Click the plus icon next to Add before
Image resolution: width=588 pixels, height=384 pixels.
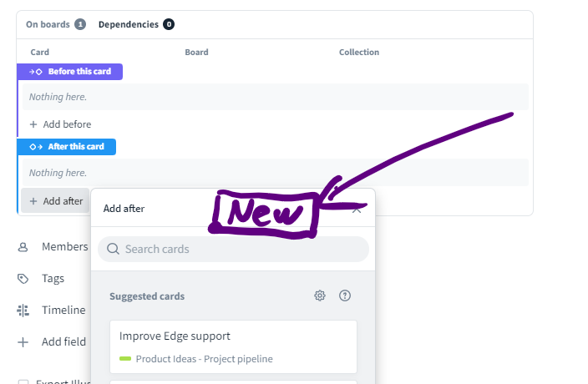[x=33, y=124]
